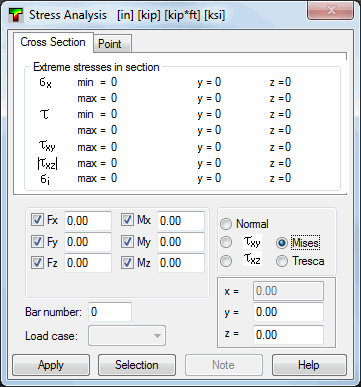The height and width of the screenshot is (387, 361).
Task: Click the Bar number input field
Action: (x=110, y=312)
